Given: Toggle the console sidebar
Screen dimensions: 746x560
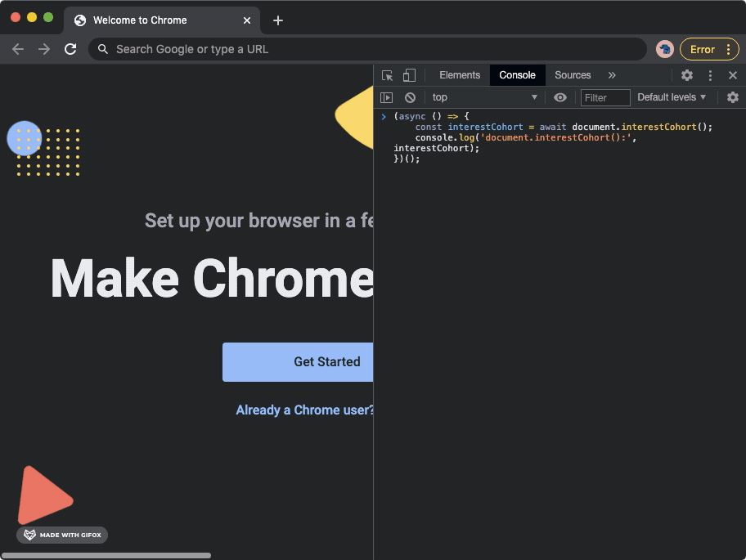Looking at the screenshot, I should click(x=386, y=97).
